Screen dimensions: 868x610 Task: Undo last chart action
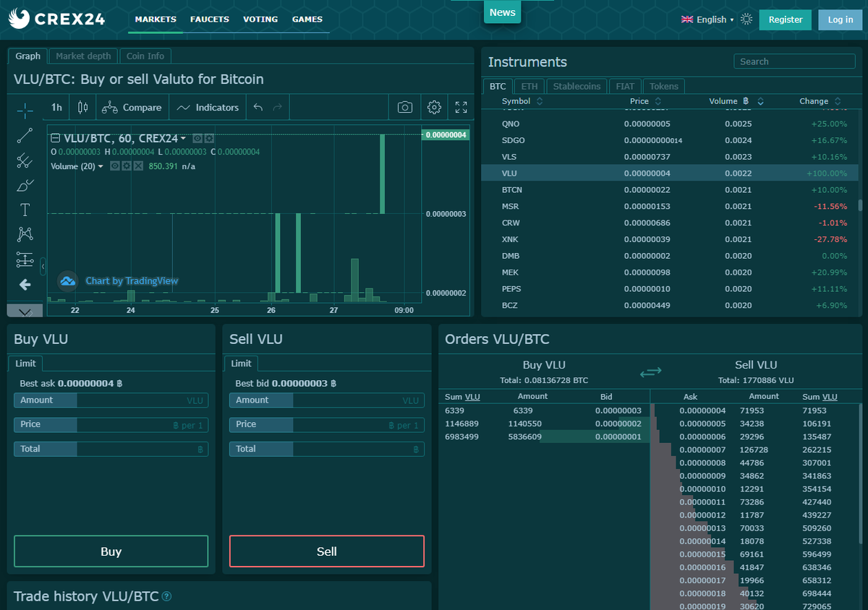(x=258, y=107)
